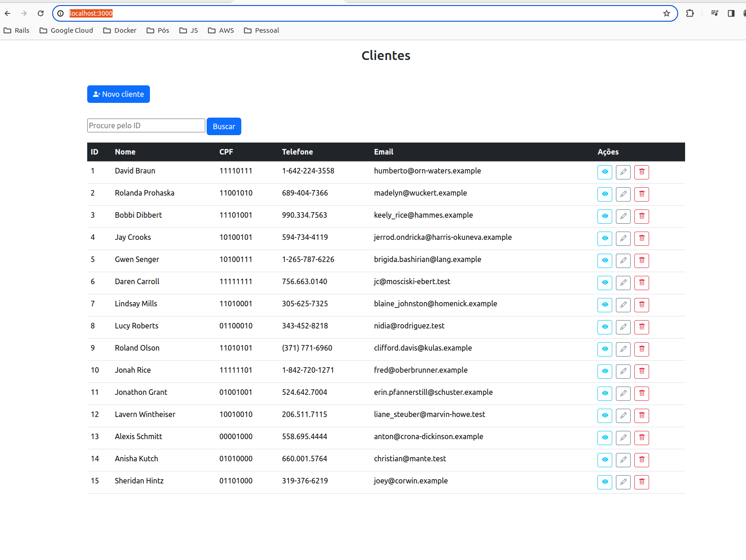Edit Rolanda Prohaska's record
Screen dimensions: 746x560
tap(623, 194)
